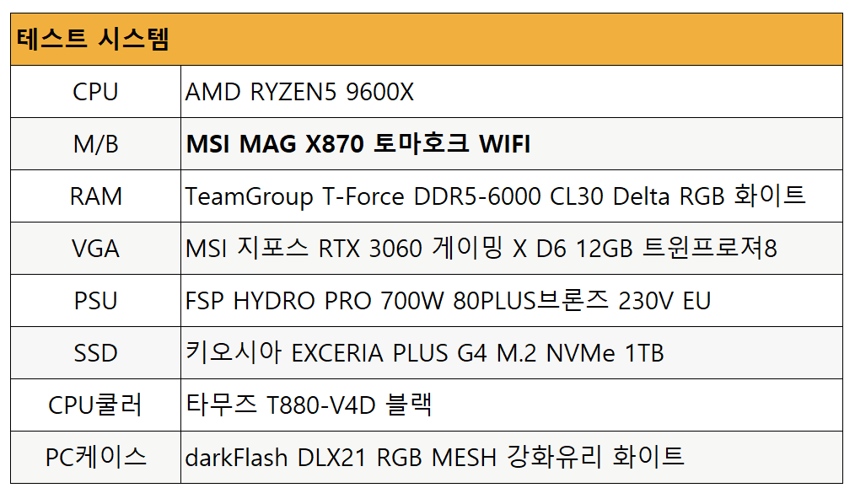Viewport: 855px width, 504px height.
Task: Select the PC케이스 label cell
Action: click(x=95, y=458)
